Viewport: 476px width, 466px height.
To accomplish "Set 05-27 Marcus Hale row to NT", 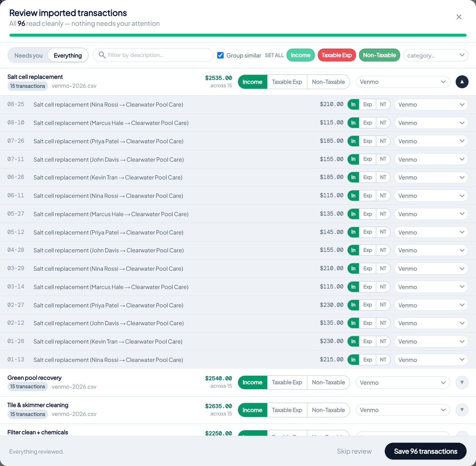I will 383,214.
